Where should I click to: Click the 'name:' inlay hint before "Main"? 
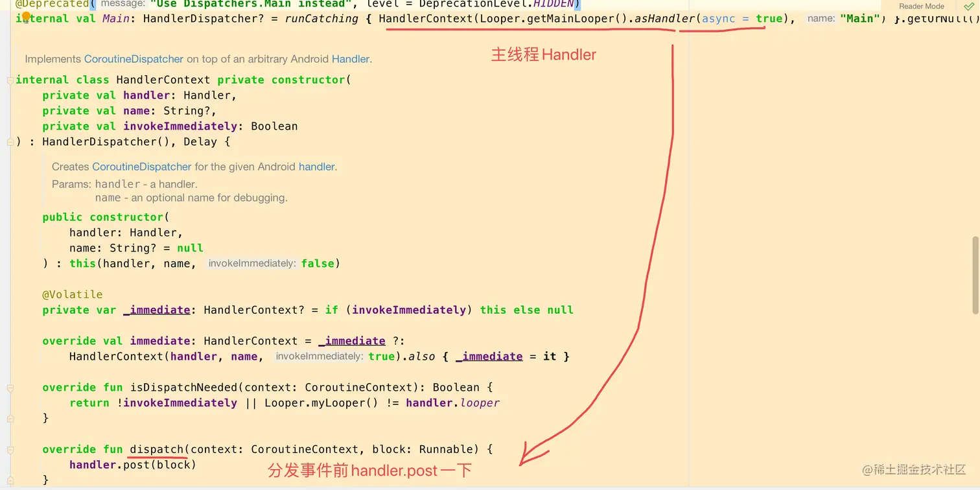(x=821, y=19)
